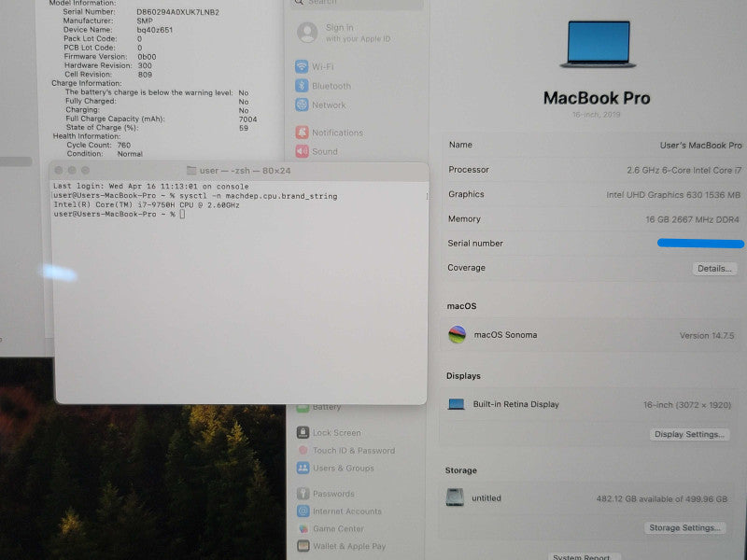Click Terminal red close button
747x560 pixels.
click(x=59, y=170)
